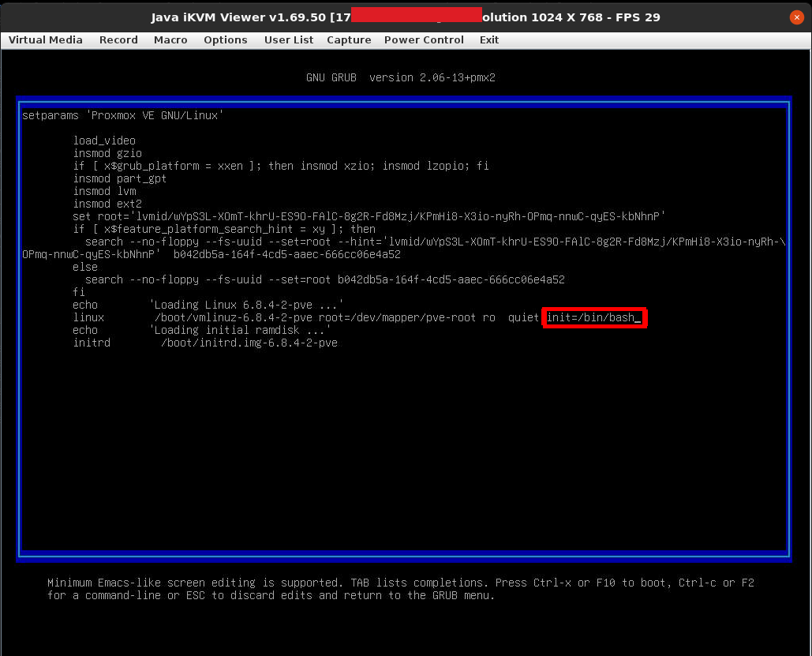
Task: Open the Virtual Media menu
Action: click(46, 40)
